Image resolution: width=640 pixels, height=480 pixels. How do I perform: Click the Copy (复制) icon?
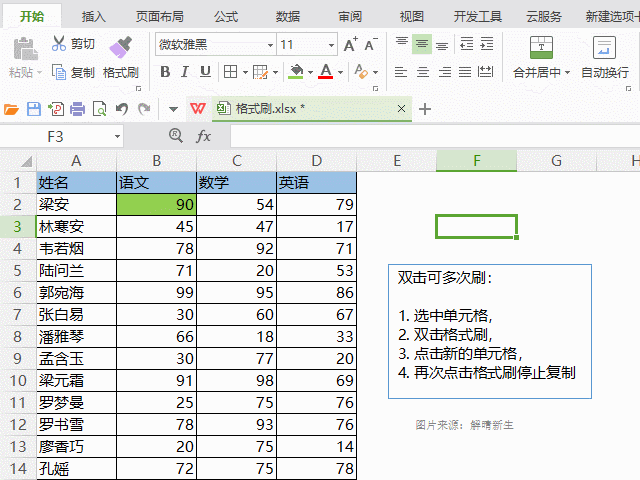click(x=59, y=72)
